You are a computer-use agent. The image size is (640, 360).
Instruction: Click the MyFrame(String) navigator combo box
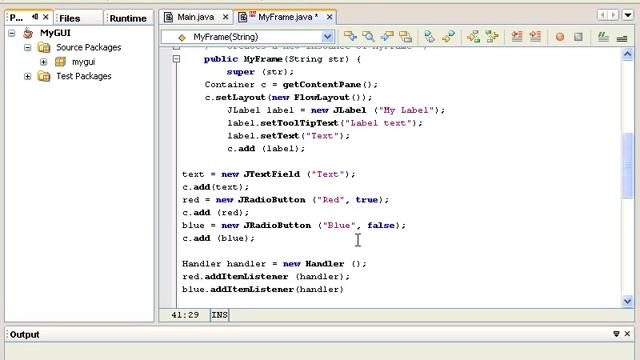coord(247,37)
